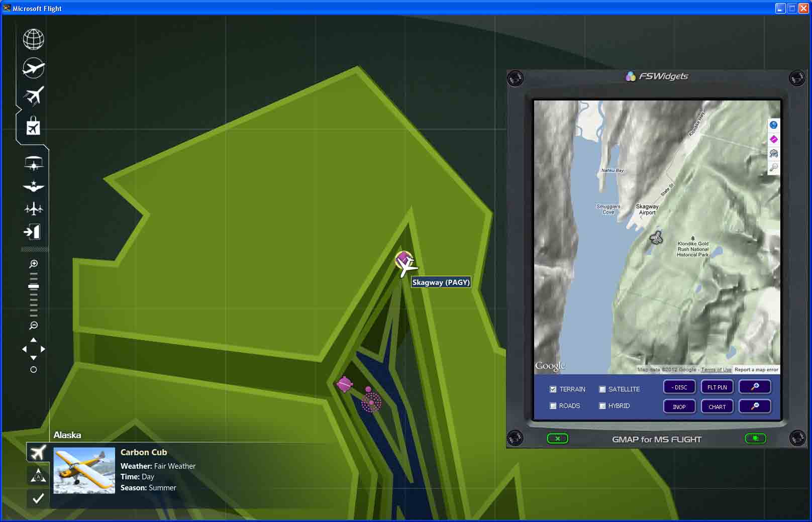This screenshot has width=812, height=522.
Task: Click the Smugglers Cove map label
Action: click(608, 209)
